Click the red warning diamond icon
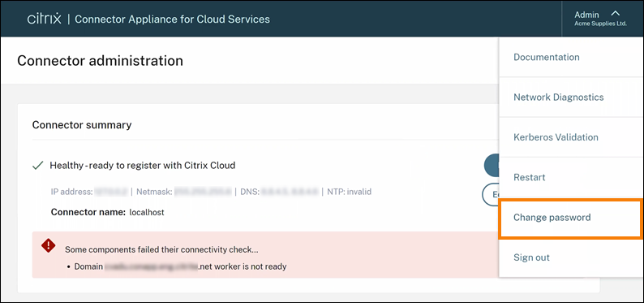This screenshot has width=644, height=303. (x=48, y=246)
